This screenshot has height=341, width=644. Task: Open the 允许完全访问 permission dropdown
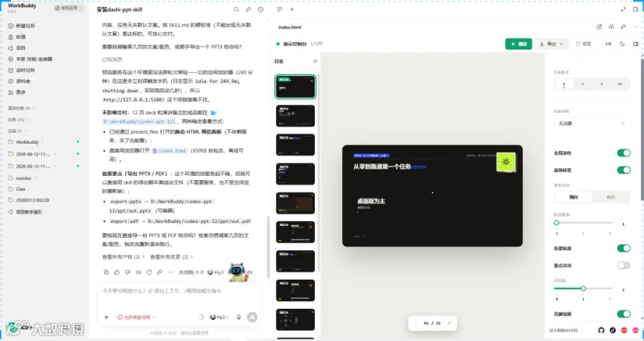137,317
